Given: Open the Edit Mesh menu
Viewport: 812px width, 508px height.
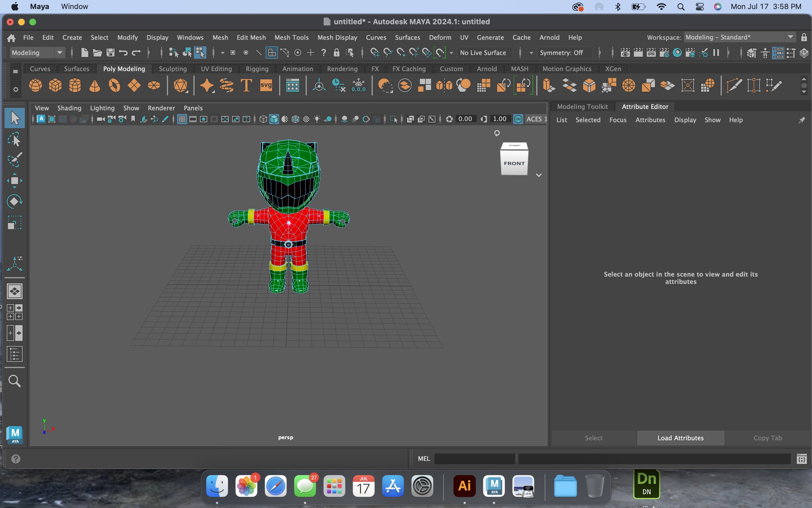Looking at the screenshot, I should [x=251, y=37].
